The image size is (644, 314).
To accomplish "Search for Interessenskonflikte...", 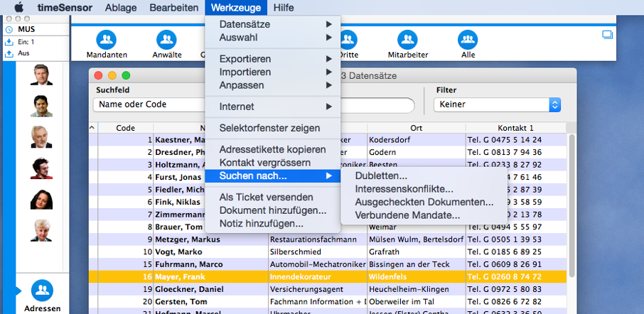I will pyautogui.click(x=424, y=189).
